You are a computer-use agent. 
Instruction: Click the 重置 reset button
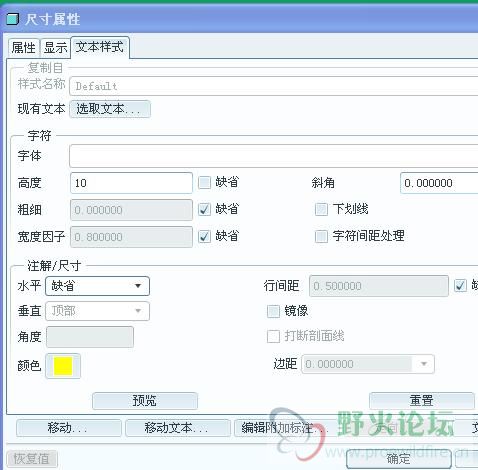pyautogui.click(x=422, y=400)
